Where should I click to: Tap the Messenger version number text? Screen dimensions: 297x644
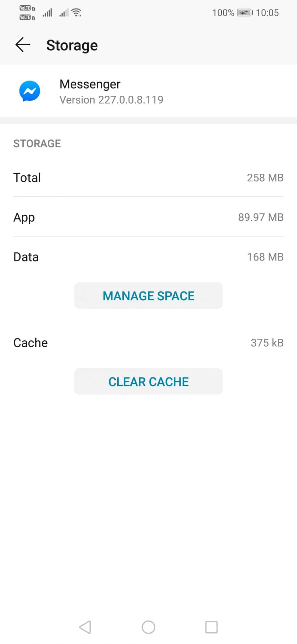click(x=111, y=100)
